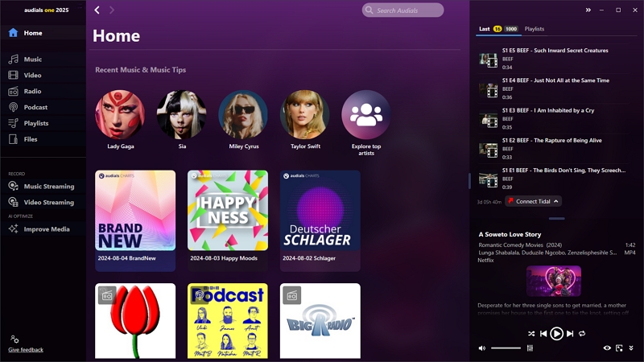Image resolution: width=644 pixels, height=362 pixels.
Task: Click the panel splitter handle above A Soweto Love Story
Action: click(x=556, y=218)
